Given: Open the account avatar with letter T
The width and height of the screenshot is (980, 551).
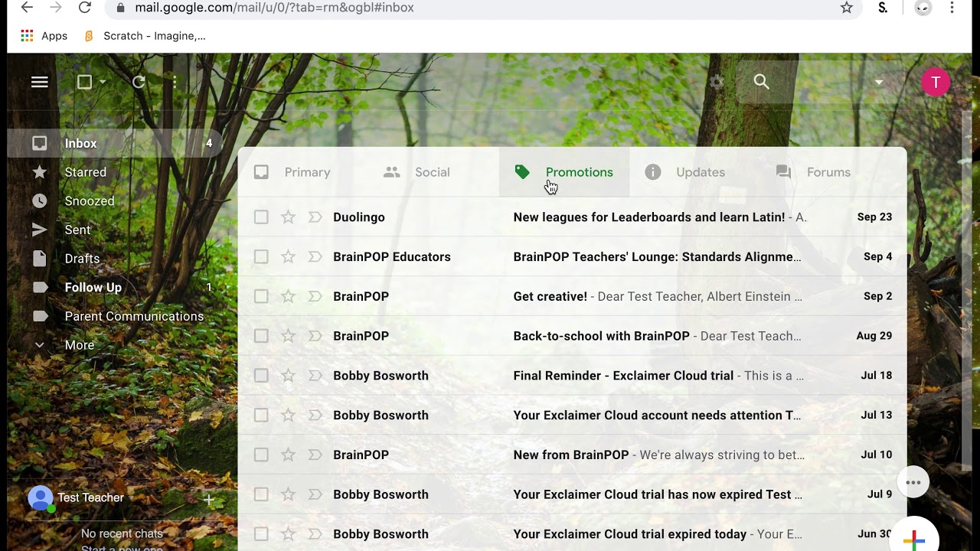Looking at the screenshot, I should (935, 83).
